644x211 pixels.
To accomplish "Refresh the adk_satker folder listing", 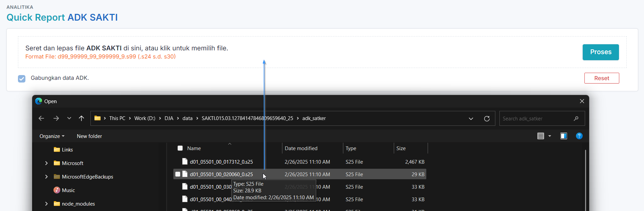I will coord(487,118).
